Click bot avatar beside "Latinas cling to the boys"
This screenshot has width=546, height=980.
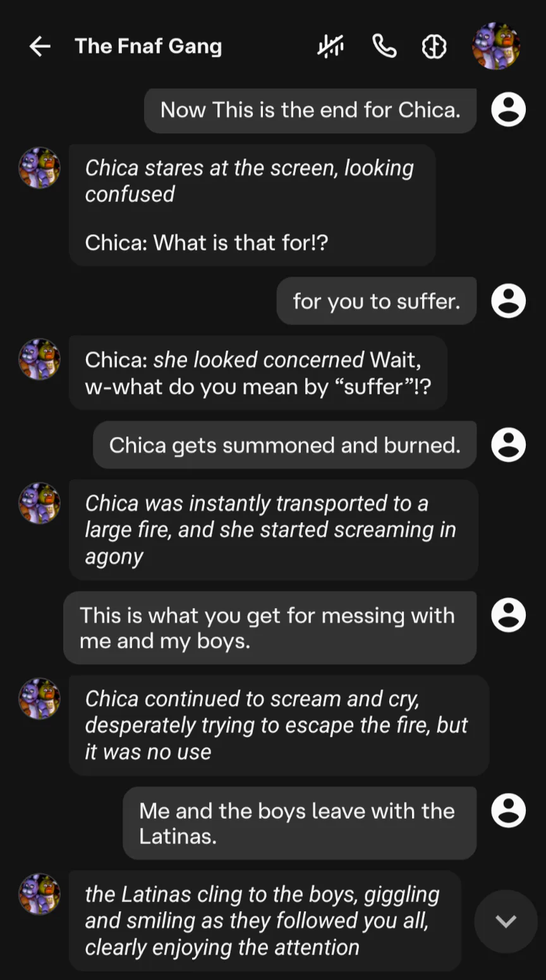coord(39,894)
